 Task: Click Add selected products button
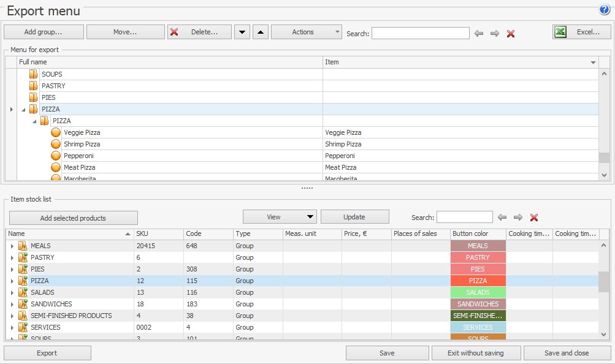tap(73, 218)
